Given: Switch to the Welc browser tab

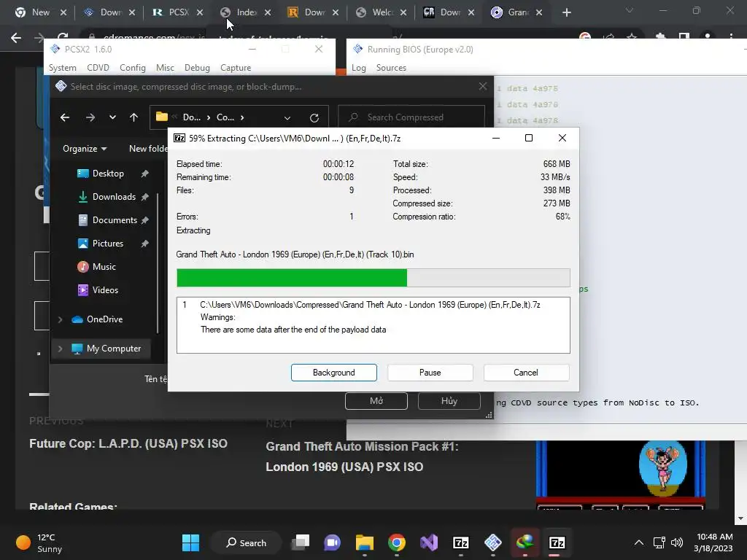Looking at the screenshot, I should pos(382,12).
